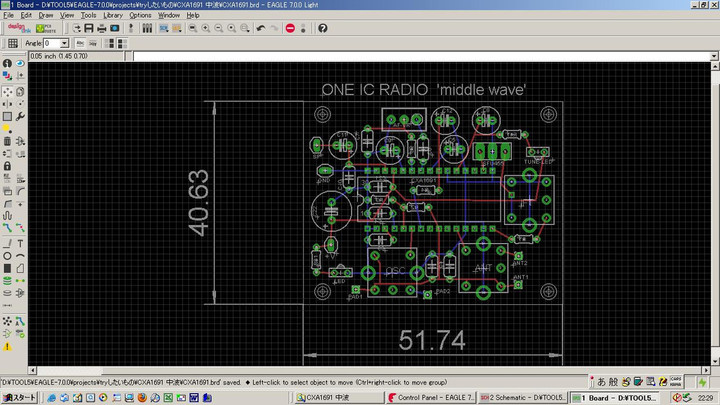This screenshot has height=405, width=720.
Task: Click the Zoom to fit icon
Action: click(x=191, y=28)
